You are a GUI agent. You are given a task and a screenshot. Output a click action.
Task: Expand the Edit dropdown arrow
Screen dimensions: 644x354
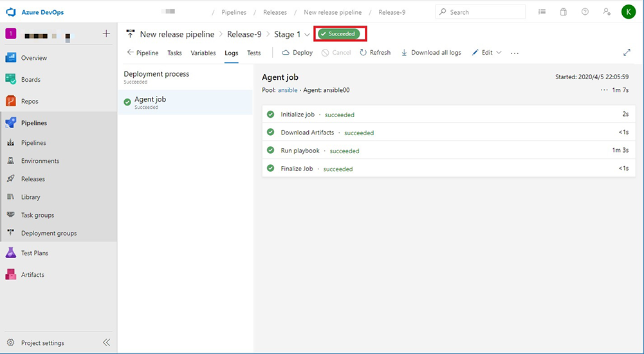tap(499, 53)
